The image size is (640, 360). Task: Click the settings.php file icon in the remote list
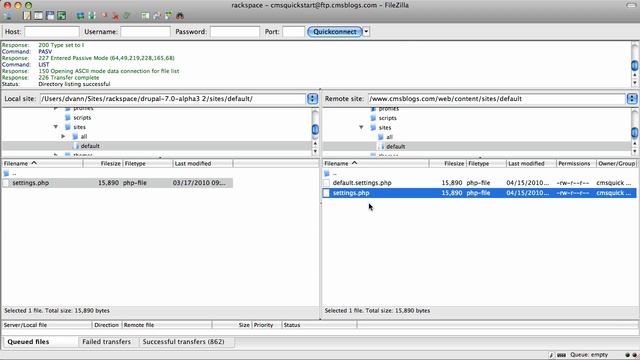click(x=326, y=193)
